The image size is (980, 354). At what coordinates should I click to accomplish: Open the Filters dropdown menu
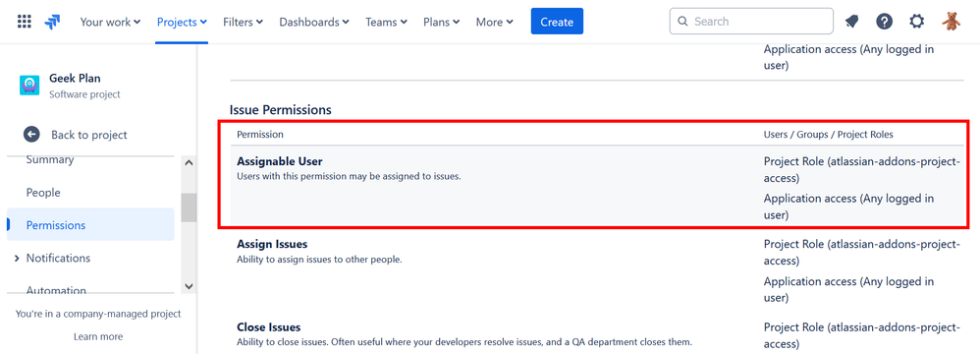tap(243, 22)
